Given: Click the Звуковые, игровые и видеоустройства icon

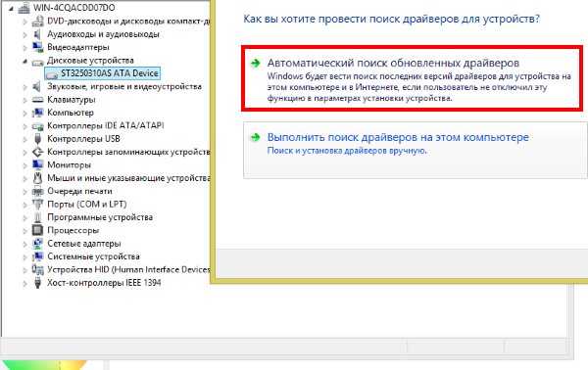Looking at the screenshot, I should (37, 86).
